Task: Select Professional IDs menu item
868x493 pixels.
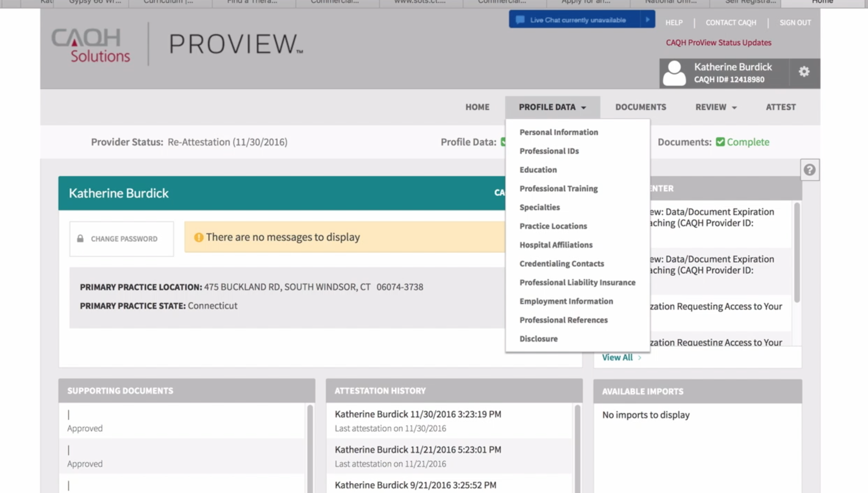Action: (x=549, y=151)
